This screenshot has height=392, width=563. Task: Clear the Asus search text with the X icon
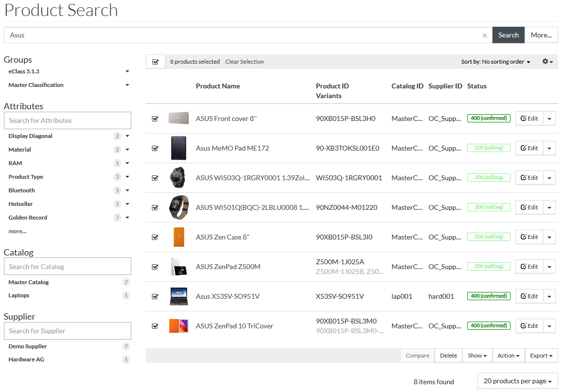coord(485,35)
